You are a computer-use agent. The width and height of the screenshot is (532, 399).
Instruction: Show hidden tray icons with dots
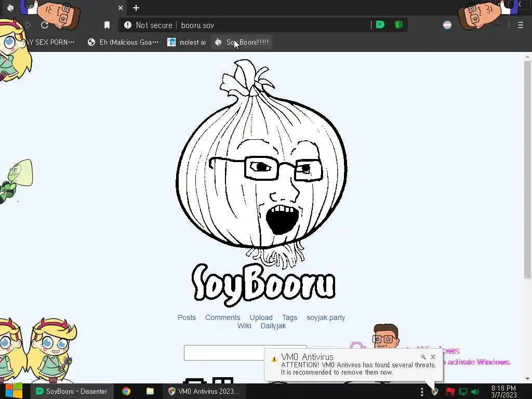point(422,392)
